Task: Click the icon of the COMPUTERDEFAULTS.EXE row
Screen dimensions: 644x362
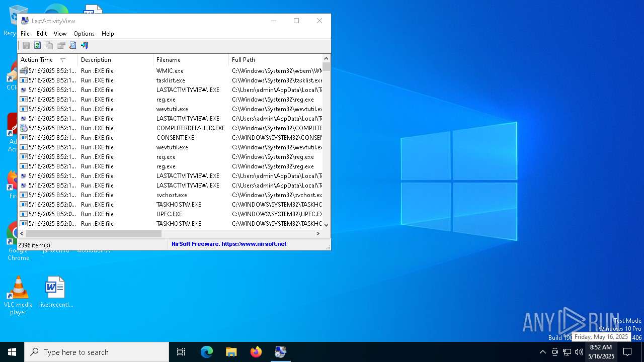Action: (x=24, y=128)
